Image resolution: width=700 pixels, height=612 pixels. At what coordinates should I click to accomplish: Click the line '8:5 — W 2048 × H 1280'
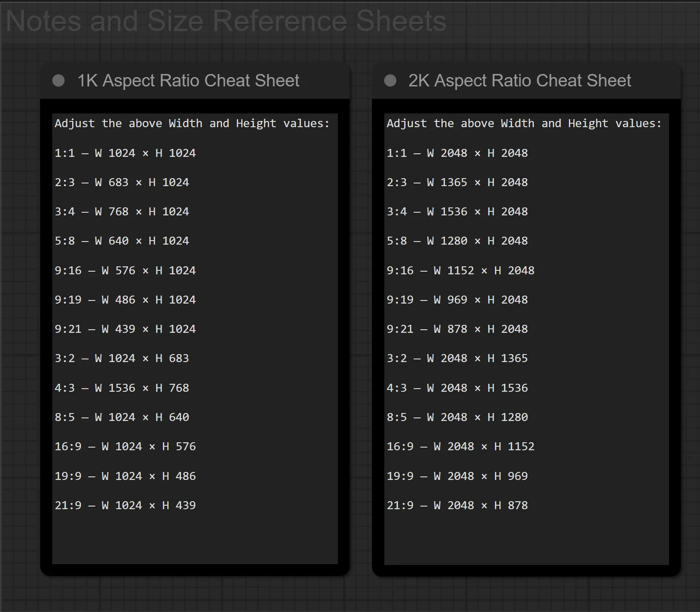click(457, 417)
